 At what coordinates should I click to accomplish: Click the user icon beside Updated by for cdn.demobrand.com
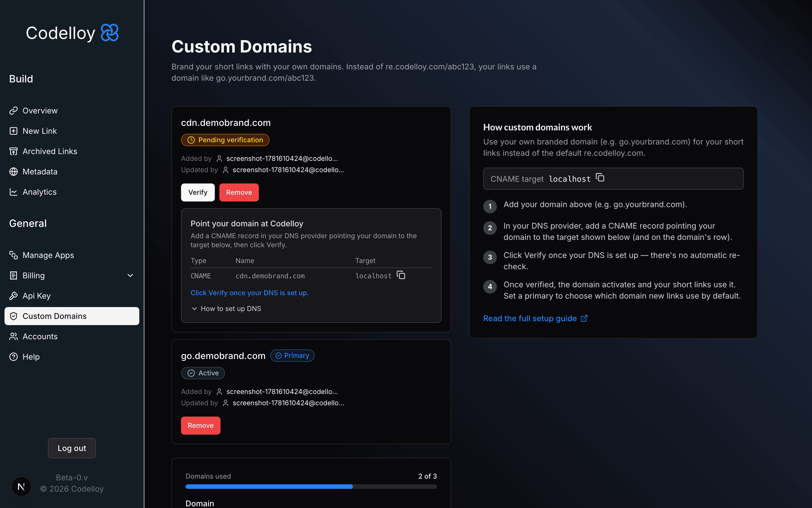(226, 170)
